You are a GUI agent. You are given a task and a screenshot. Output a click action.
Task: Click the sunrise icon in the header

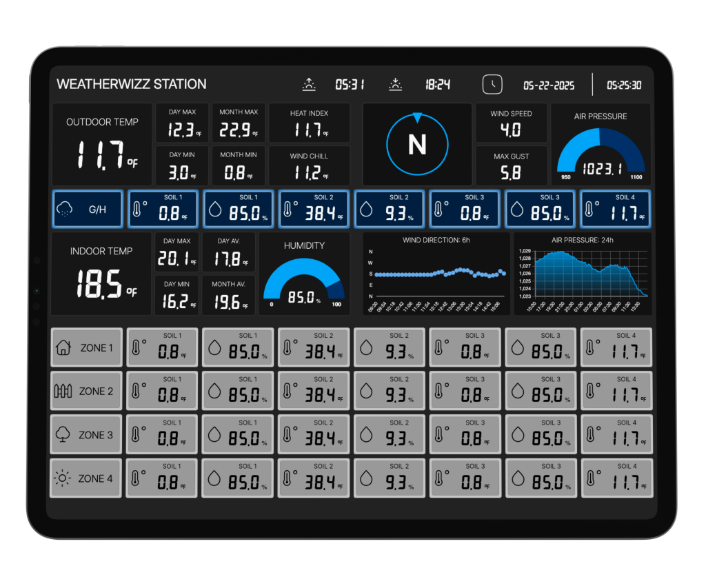(x=309, y=84)
